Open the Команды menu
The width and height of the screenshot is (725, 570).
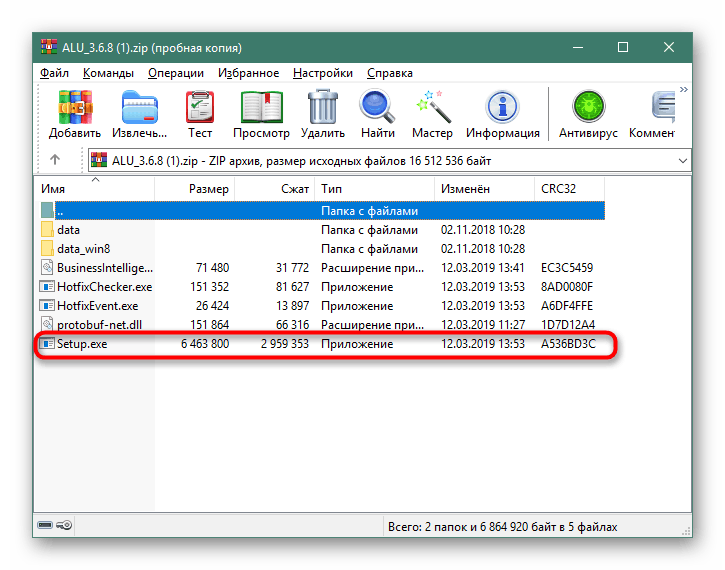pos(108,73)
